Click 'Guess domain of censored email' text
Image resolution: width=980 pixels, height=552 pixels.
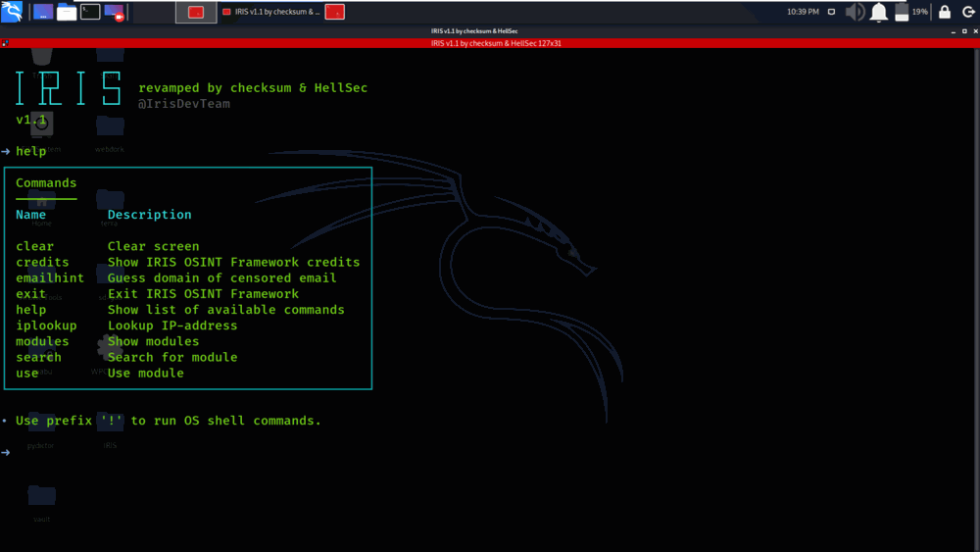221,278
